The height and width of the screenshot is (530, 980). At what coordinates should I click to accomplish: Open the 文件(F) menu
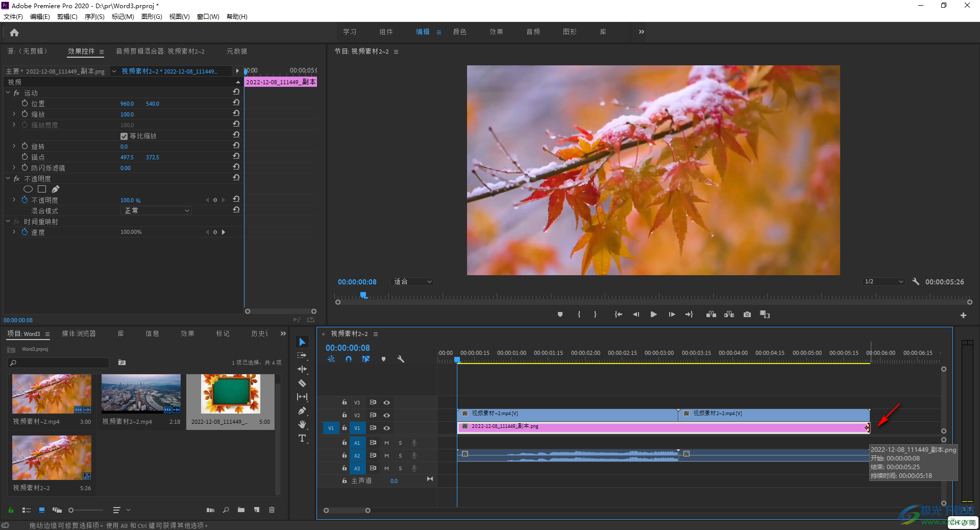tap(13, 17)
